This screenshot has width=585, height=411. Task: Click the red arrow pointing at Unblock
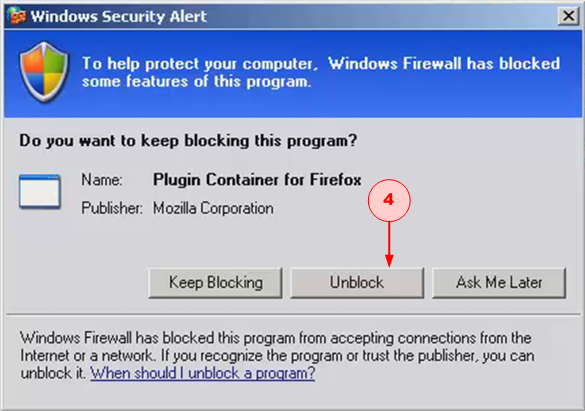point(389,244)
